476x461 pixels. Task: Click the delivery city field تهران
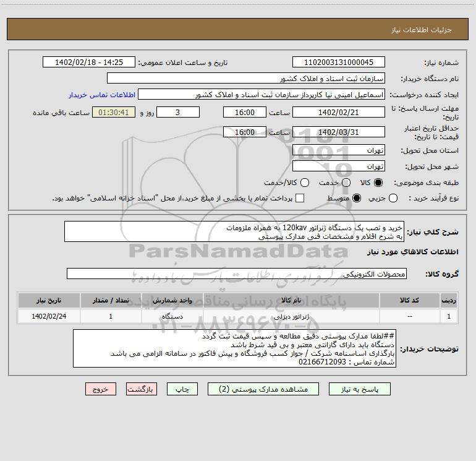tap(339, 166)
